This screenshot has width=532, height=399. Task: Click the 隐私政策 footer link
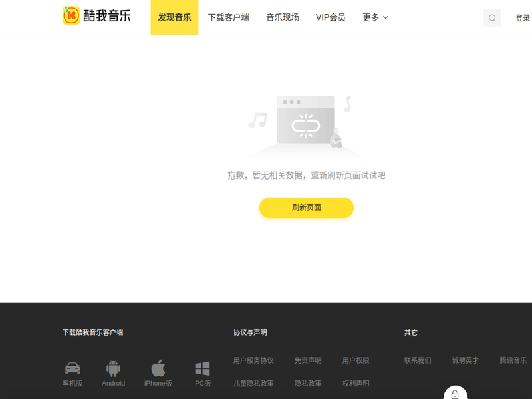pyautogui.click(x=308, y=383)
